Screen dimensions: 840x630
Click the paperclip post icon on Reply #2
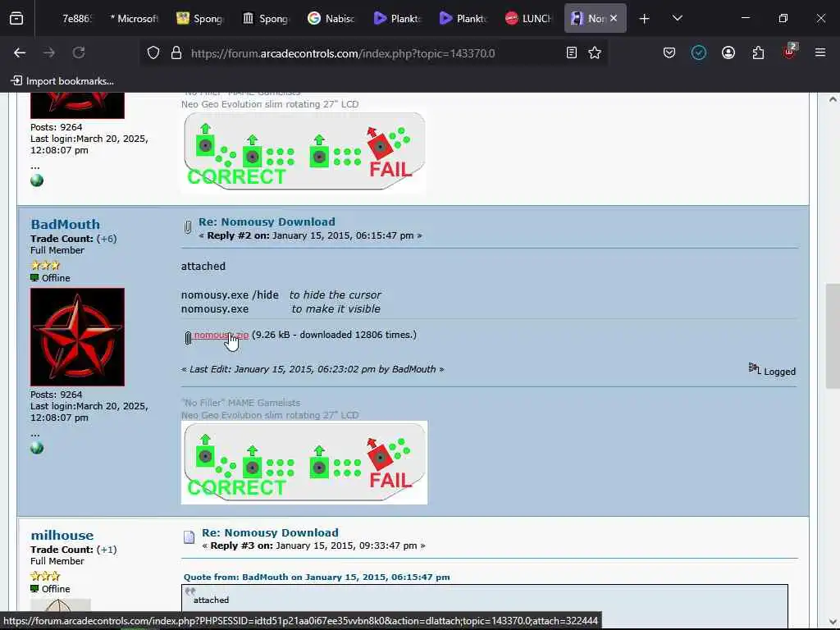[188, 227]
